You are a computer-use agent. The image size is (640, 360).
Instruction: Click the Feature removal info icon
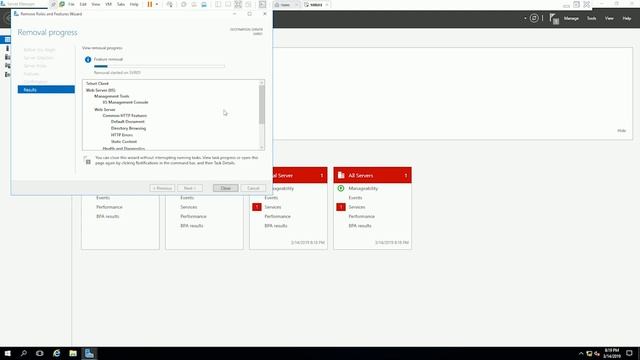88,60
